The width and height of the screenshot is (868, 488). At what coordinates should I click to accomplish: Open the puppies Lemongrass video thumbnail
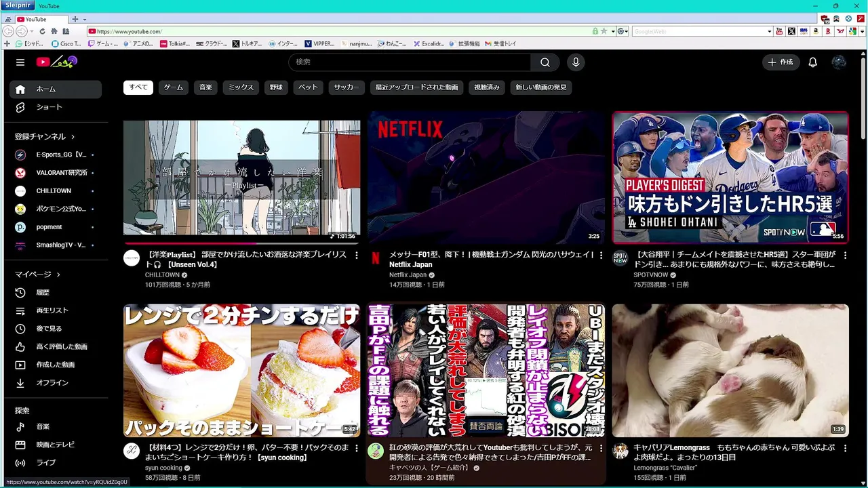tap(730, 370)
